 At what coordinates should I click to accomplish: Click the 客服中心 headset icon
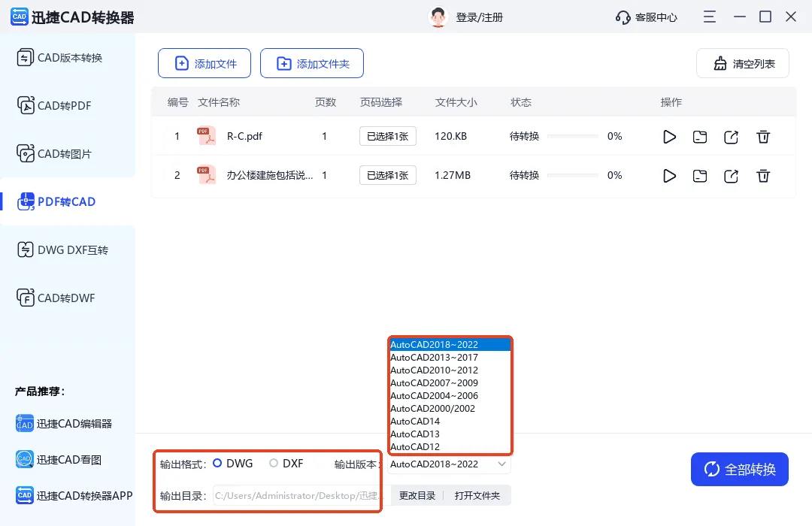[x=623, y=17]
